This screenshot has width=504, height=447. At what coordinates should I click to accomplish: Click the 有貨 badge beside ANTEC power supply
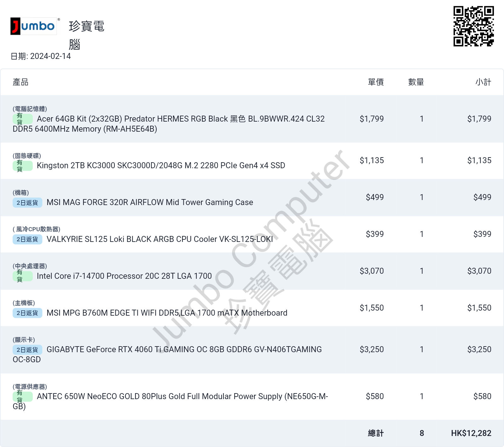(23, 397)
